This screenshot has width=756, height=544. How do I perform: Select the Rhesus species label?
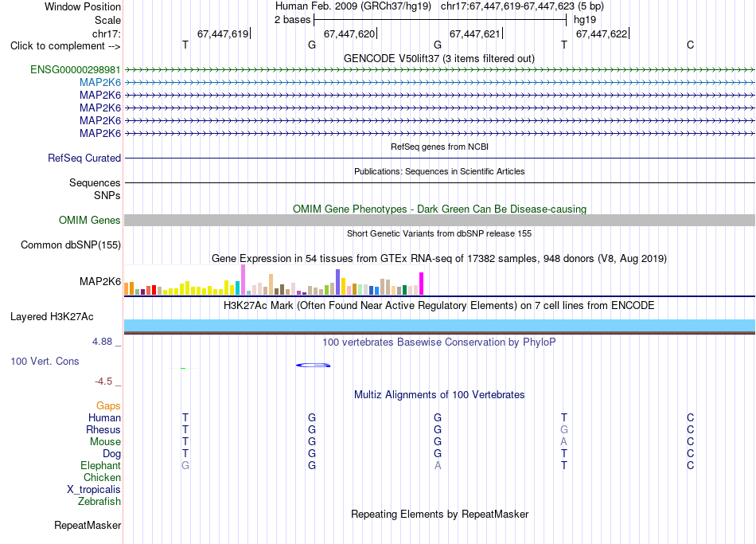coord(103,430)
